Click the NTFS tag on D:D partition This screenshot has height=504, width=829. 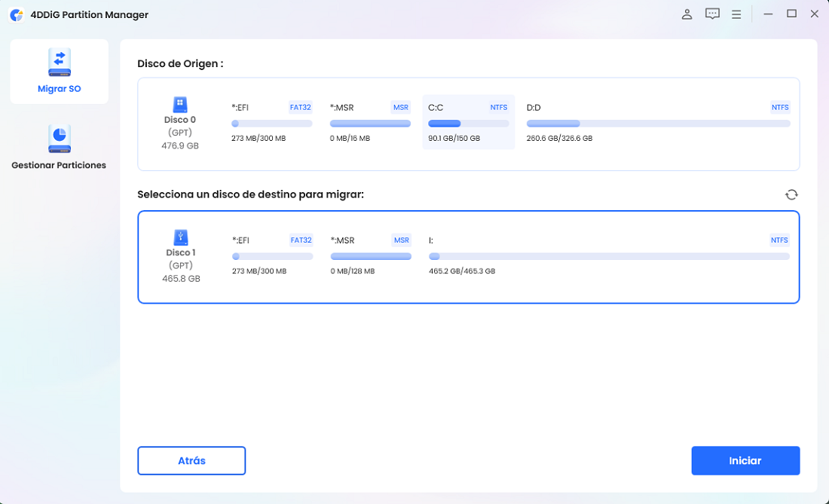click(780, 107)
